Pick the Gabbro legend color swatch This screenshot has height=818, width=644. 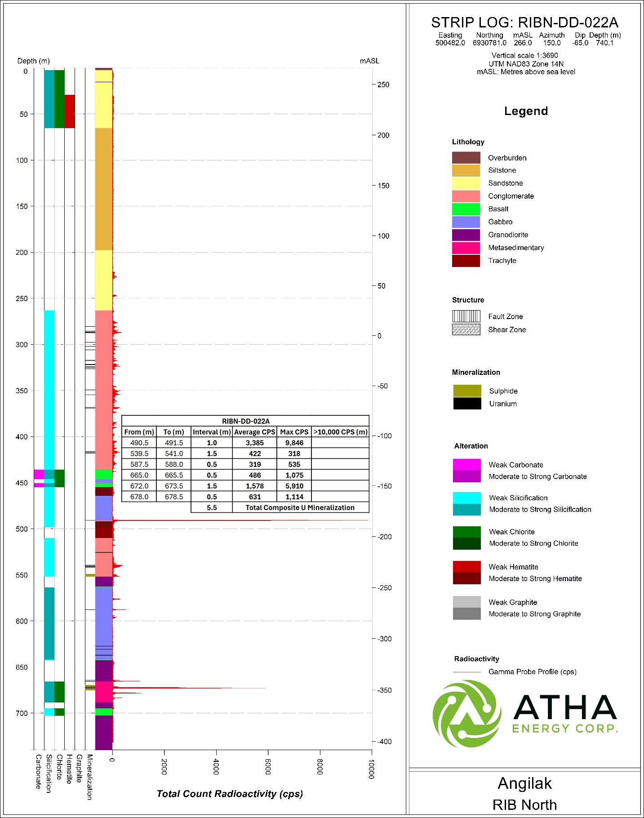coord(466,222)
